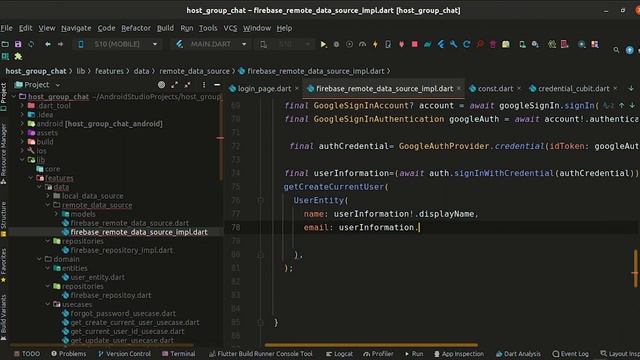Expand the android folder in project tree
This screenshot has height=360, width=640.
pyautogui.click(x=22, y=124)
